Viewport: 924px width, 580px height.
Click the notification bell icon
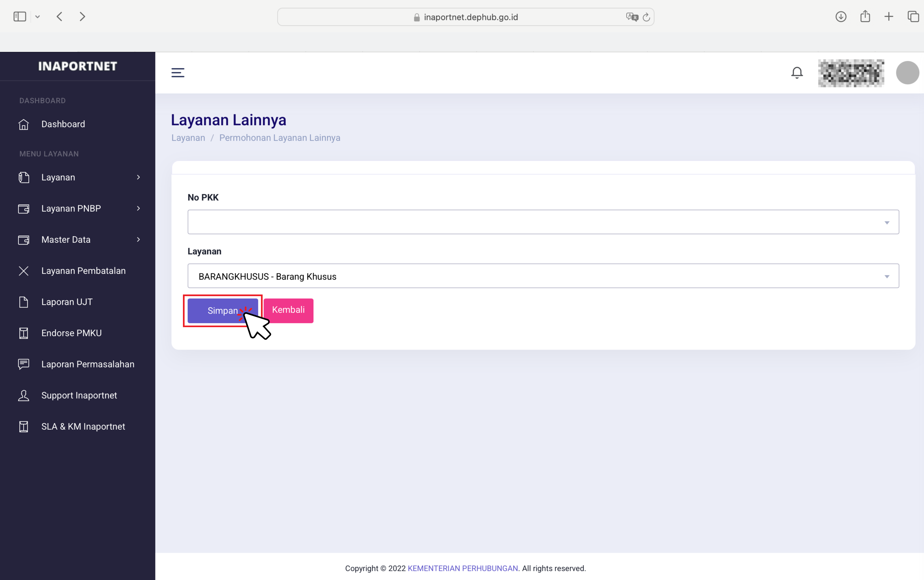(x=797, y=73)
